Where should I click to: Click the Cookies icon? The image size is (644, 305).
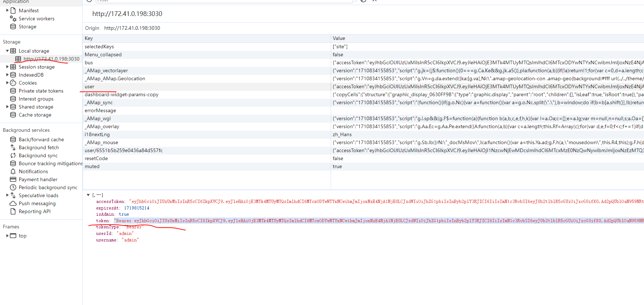tap(13, 83)
